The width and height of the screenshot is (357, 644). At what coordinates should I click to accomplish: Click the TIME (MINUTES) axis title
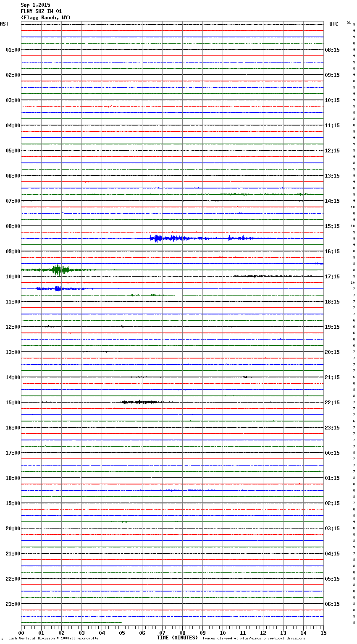pyautogui.click(x=177, y=638)
